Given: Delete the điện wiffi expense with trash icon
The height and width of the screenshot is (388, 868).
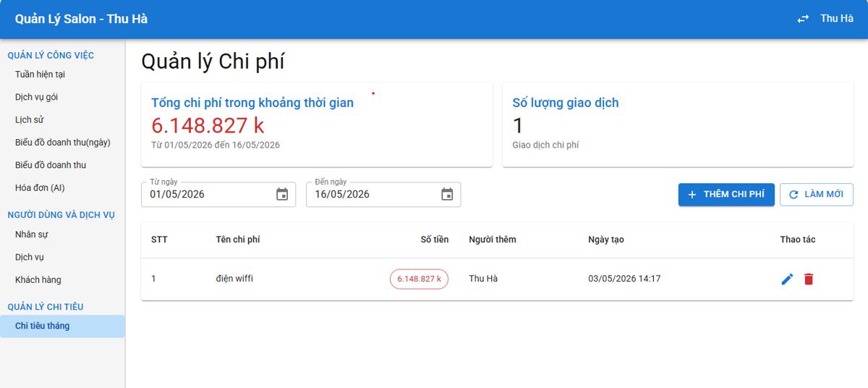Looking at the screenshot, I should click(809, 279).
